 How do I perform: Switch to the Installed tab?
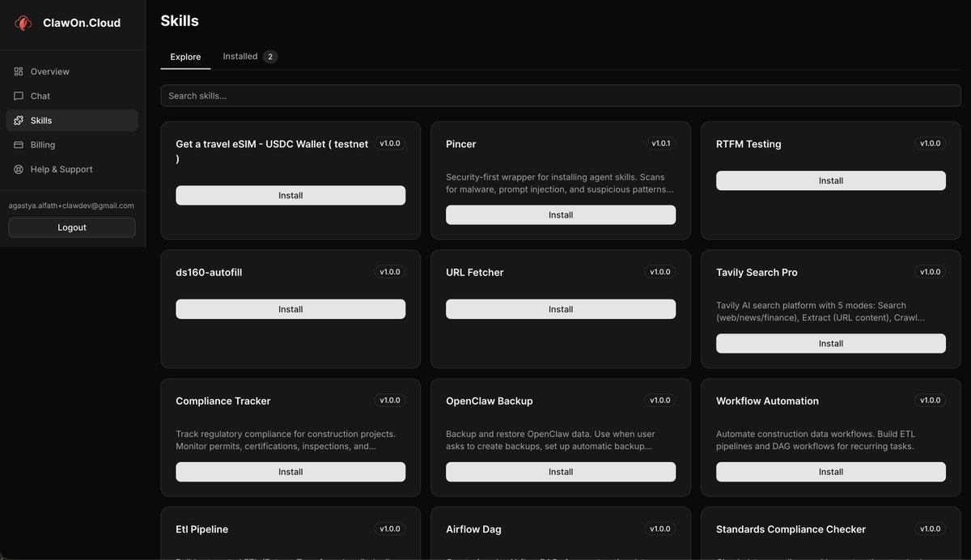[240, 56]
